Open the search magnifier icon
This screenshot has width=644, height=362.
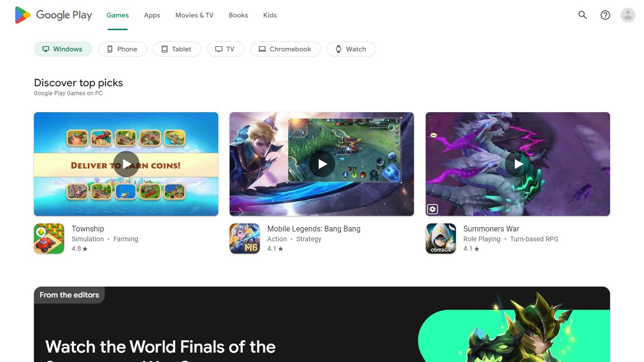click(583, 15)
